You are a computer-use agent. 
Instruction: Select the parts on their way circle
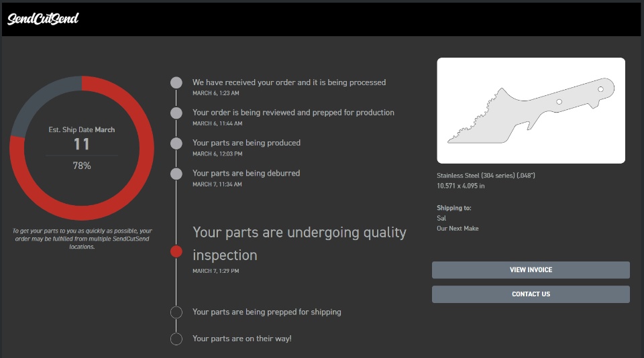tap(176, 339)
